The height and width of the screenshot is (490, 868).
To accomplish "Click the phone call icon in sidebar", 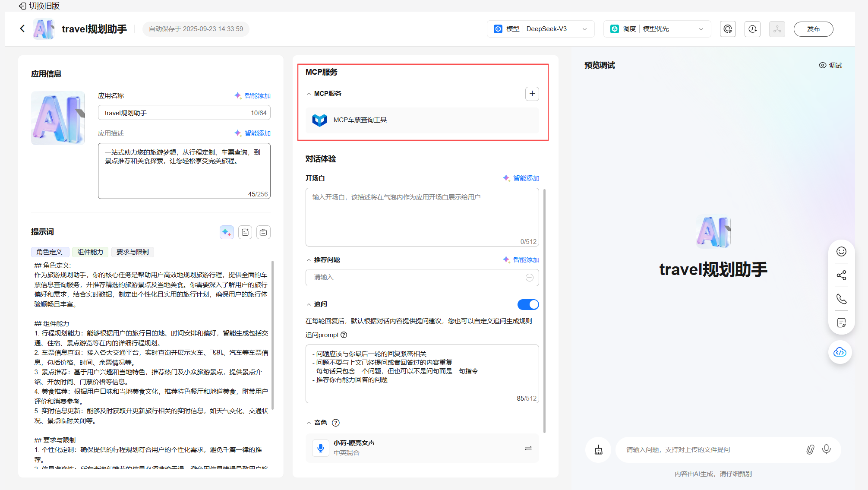I will point(841,299).
